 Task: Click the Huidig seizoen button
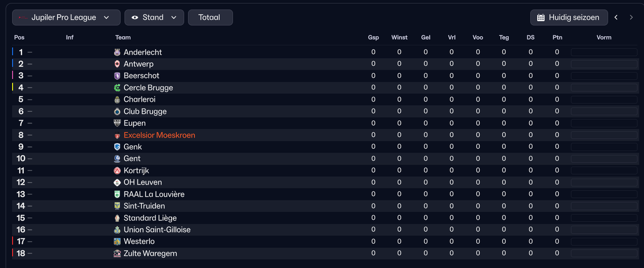click(x=568, y=18)
